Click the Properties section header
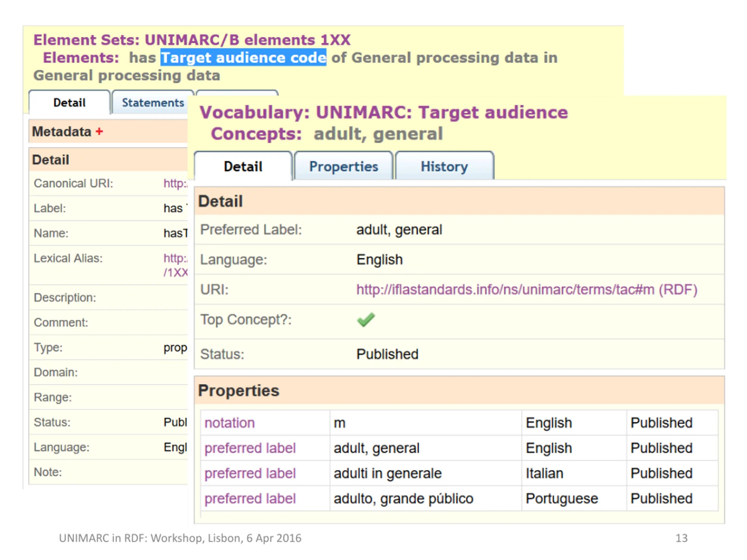 point(459,391)
